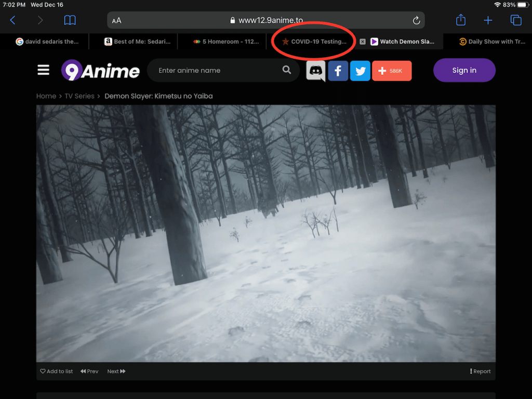Add this anime to list

[57, 371]
